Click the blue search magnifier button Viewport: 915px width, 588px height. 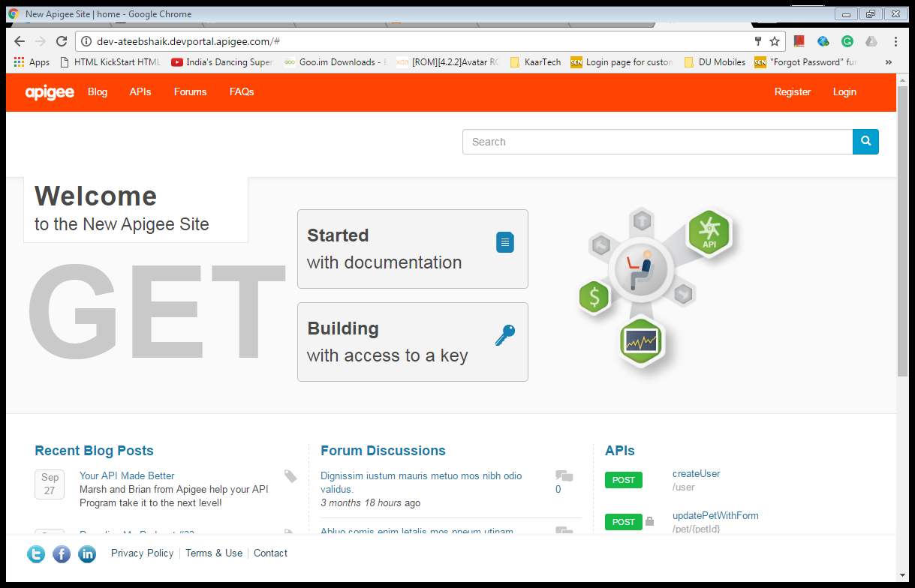pos(865,142)
